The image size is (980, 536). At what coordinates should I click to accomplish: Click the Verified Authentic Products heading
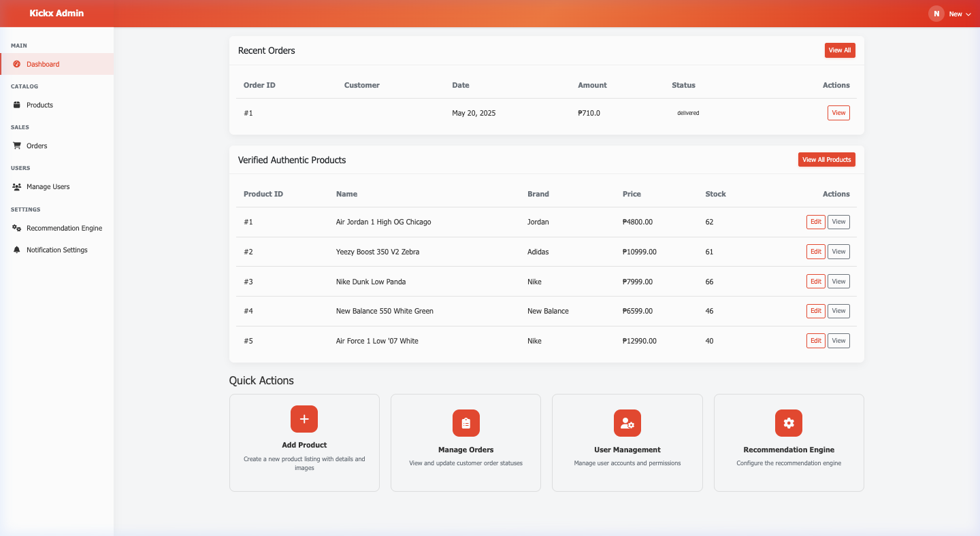[292, 160]
